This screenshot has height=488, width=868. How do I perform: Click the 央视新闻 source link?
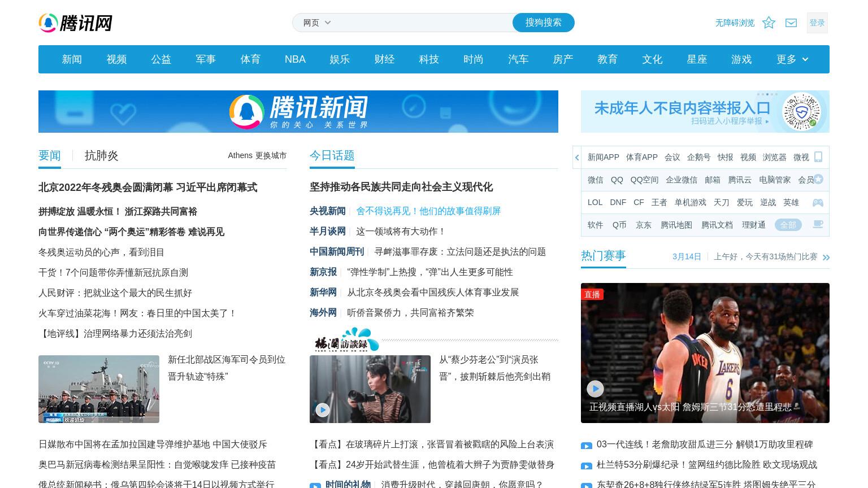(328, 211)
